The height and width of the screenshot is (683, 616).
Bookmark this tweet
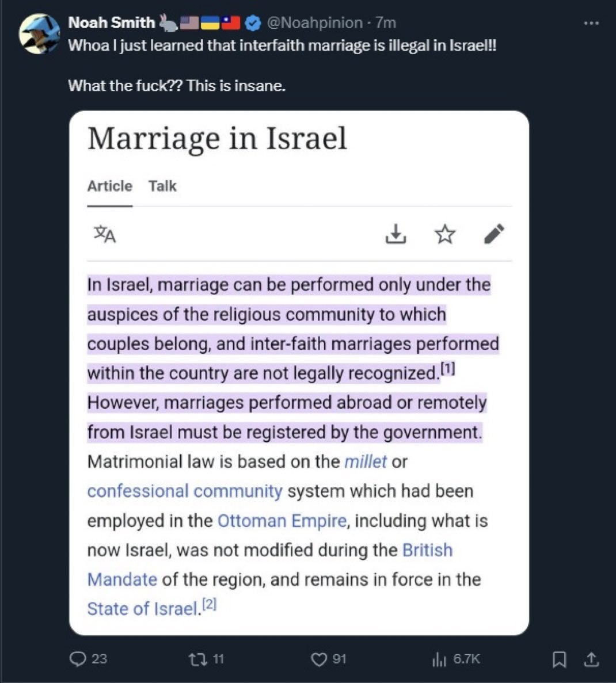pyautogui.click(x=560, y=659)
